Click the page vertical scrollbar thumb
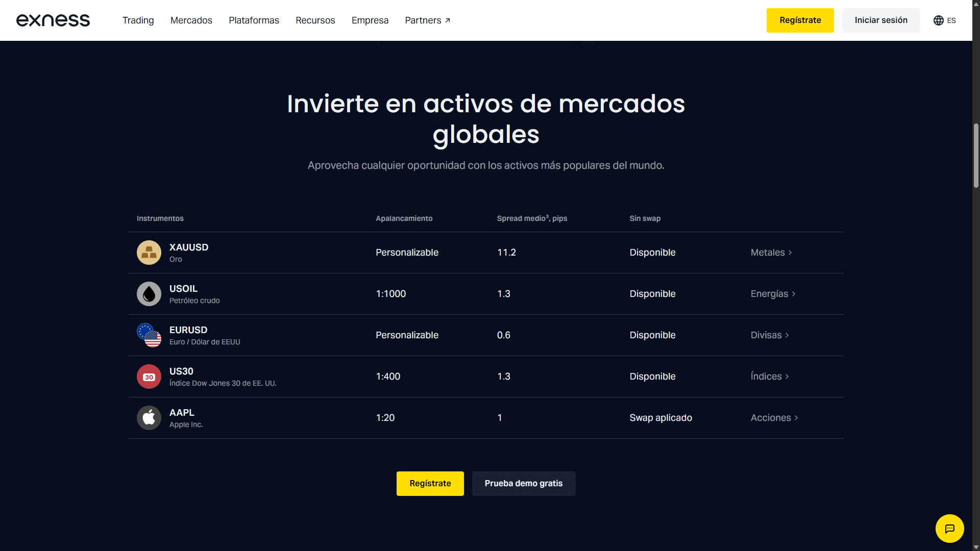980x551 pixels. click(x=976, y=156)
